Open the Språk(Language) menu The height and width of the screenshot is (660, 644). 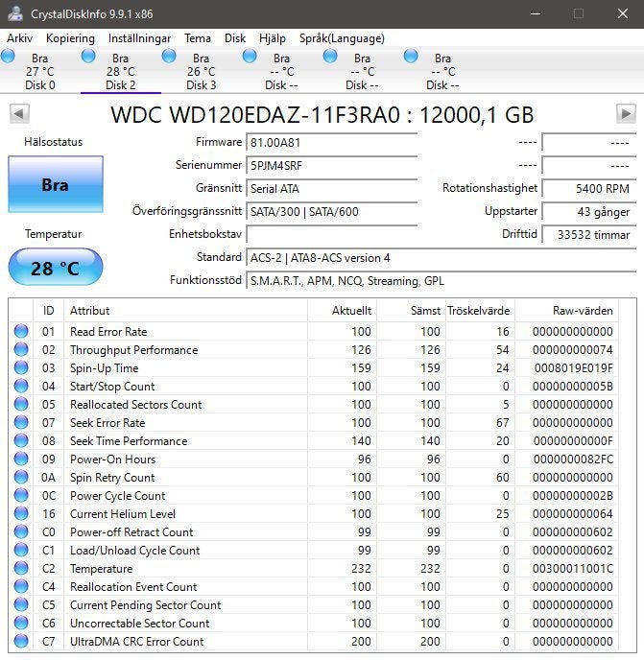coord(342,38)
